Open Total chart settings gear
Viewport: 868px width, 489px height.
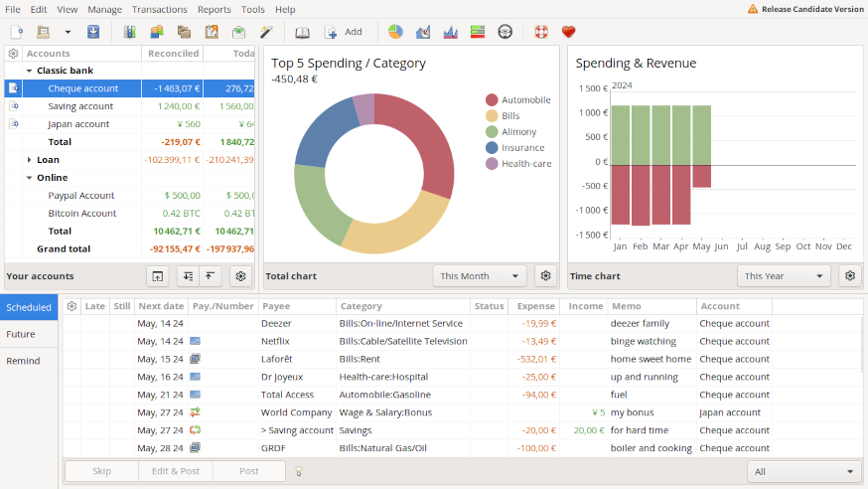tap(544, 276)
